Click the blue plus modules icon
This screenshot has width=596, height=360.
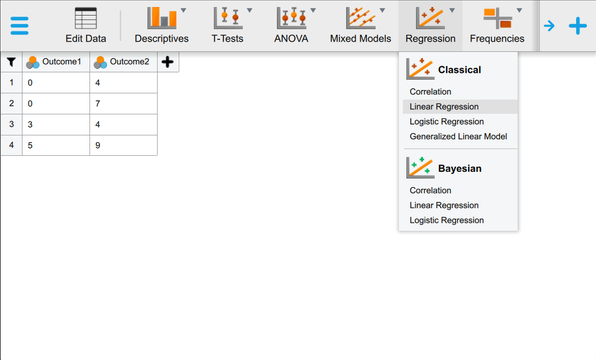click(x=578, y=26)
